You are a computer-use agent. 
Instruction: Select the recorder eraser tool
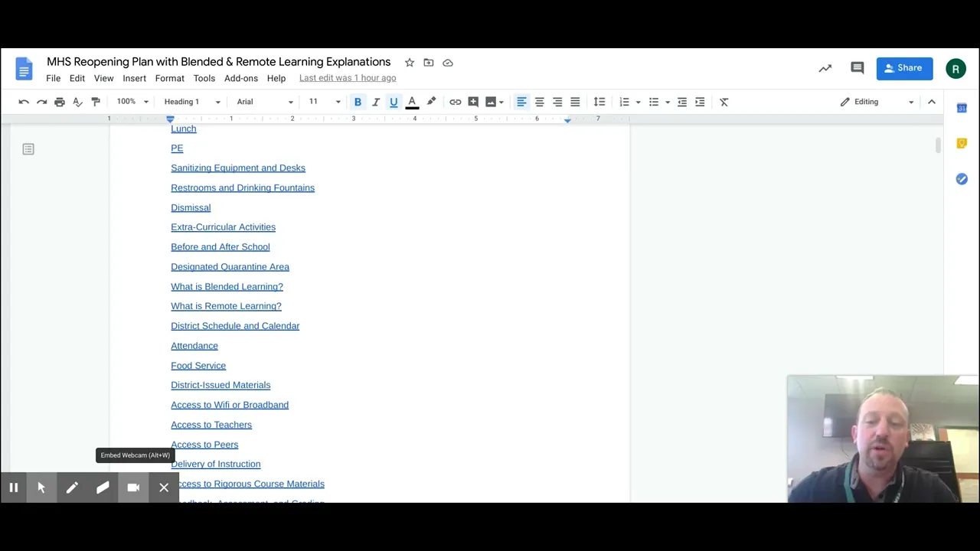[x=103, y=487]
